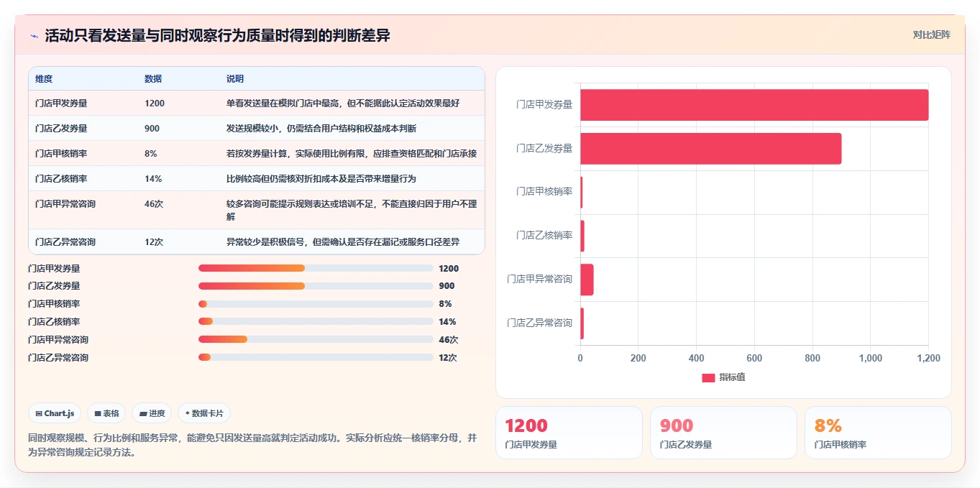Image resolution: width=980 pixels, height=488 pixels.
Task: Open the 8% 门店甲核销率 data card
Action: pyautogui.click(x=878, y=433)
